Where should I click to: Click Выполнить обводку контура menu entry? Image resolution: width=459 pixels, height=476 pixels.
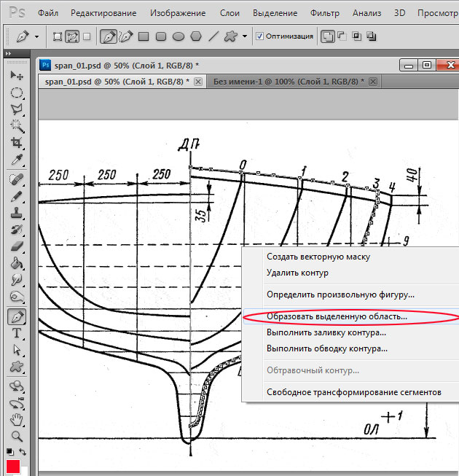pyautogui.click(x=326, y=348)
